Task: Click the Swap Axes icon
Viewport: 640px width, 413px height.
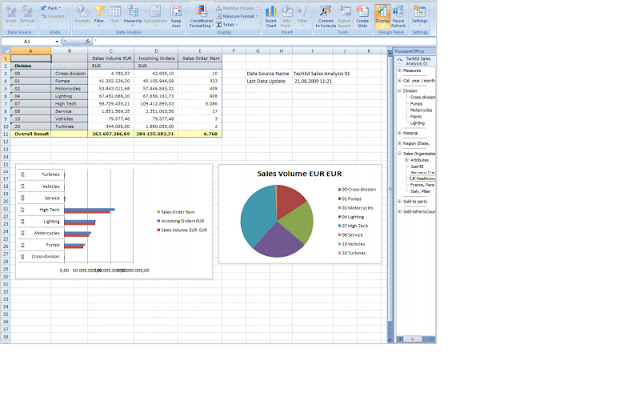Action: click(x=176, y=16)
